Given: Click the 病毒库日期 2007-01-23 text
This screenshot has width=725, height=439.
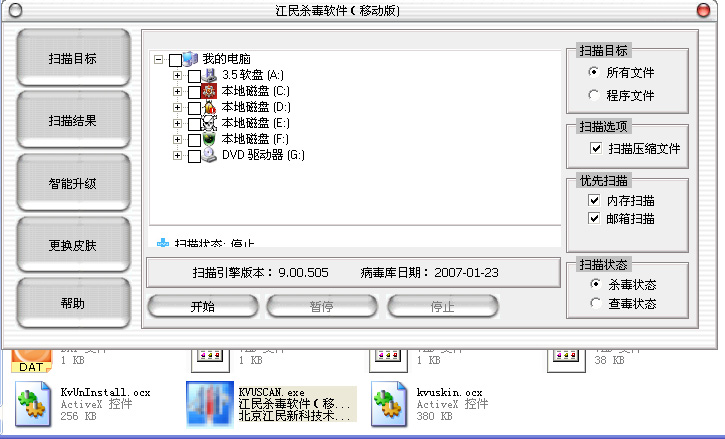Looking at the screenshot, I should pyautogui.click(x=430, y=272).
